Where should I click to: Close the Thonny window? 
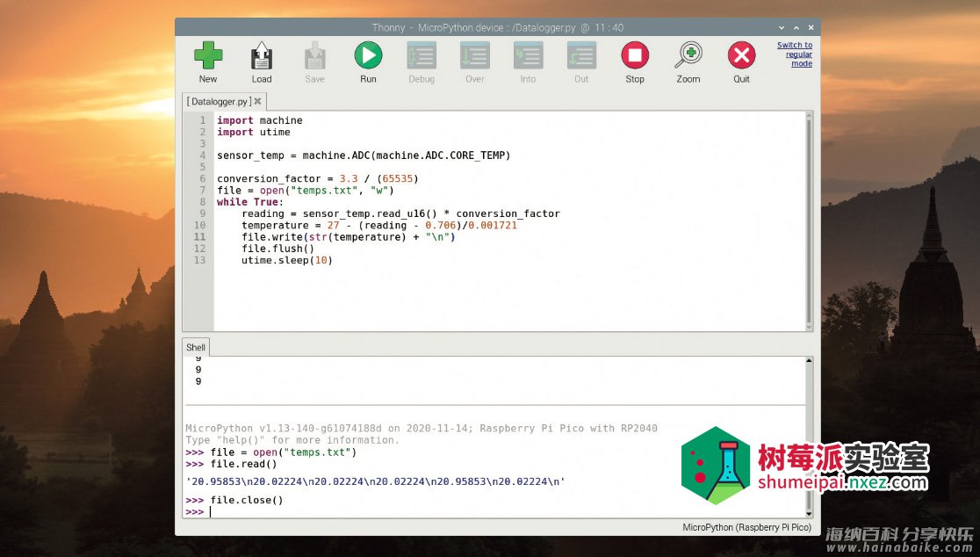click(811, 27)
